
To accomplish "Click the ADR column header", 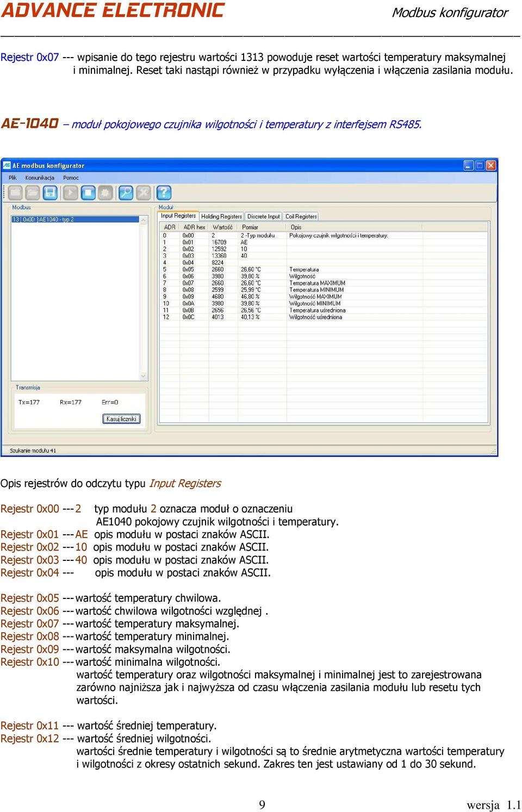I will [x=170, y=227].
